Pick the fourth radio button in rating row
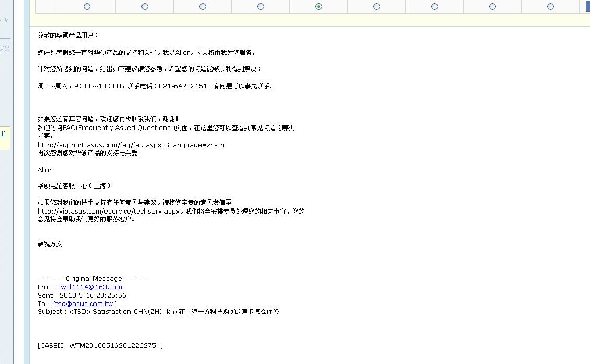This screenshot has height=364, width=590. point(261,6)
